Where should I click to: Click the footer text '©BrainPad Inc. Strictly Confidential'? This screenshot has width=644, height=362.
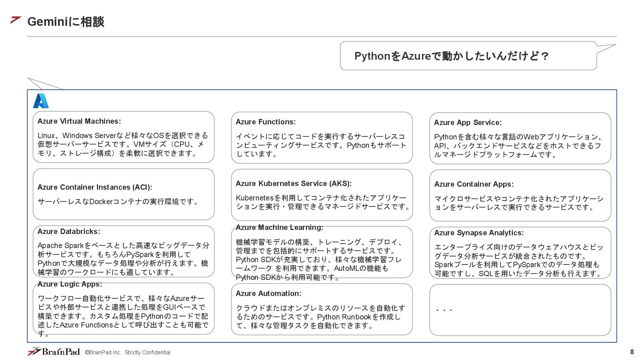127,352
